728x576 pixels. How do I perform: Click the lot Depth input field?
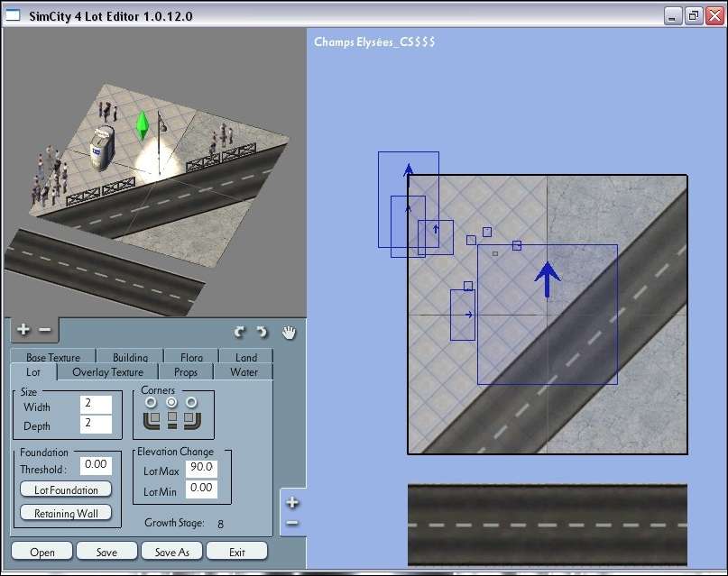coord(97,424)
